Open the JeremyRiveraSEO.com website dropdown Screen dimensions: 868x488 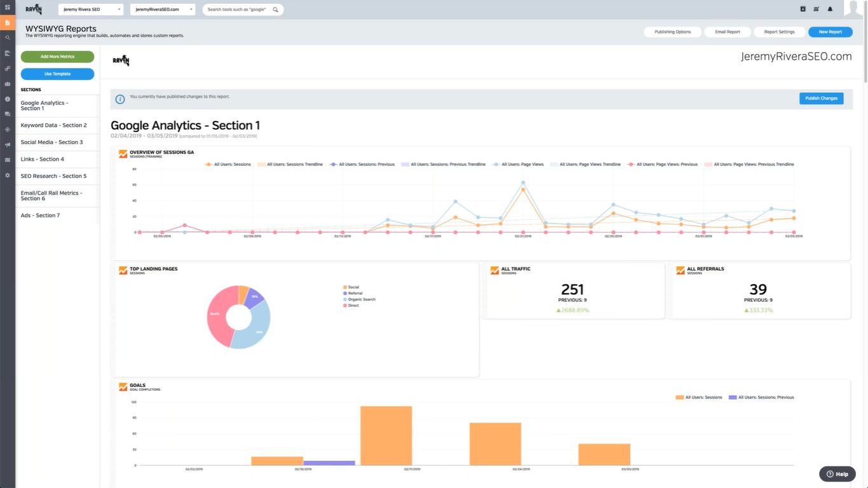162,10
